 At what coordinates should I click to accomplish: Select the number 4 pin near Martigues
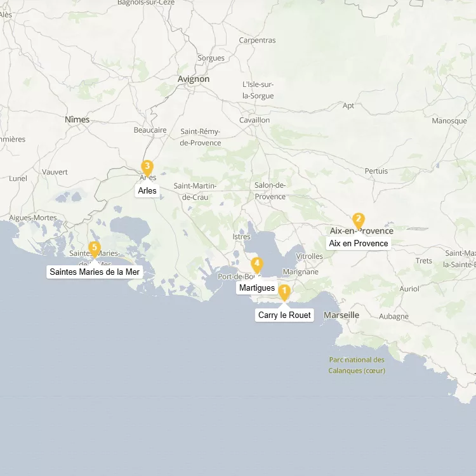point(256,264)
